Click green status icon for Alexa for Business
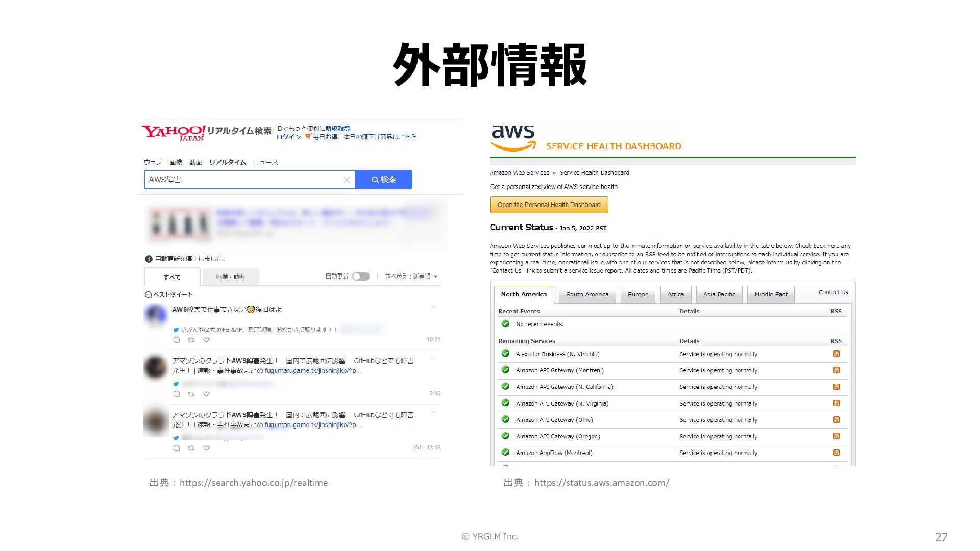980x551 pixels. point(505,353)
